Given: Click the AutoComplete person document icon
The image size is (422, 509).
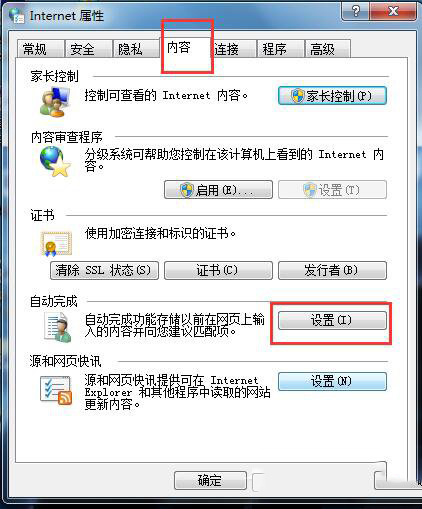Looking at the screenshot, I should pyautogui.click(x=58, y=327).
